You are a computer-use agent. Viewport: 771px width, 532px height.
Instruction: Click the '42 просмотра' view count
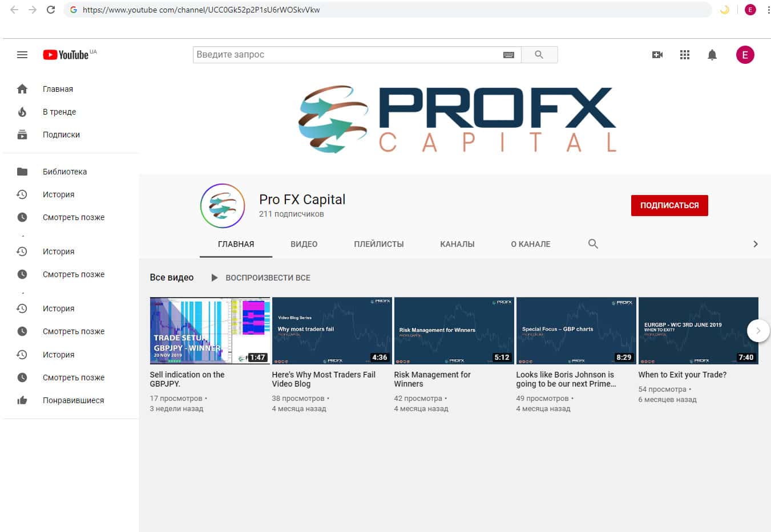click(418, 399)
